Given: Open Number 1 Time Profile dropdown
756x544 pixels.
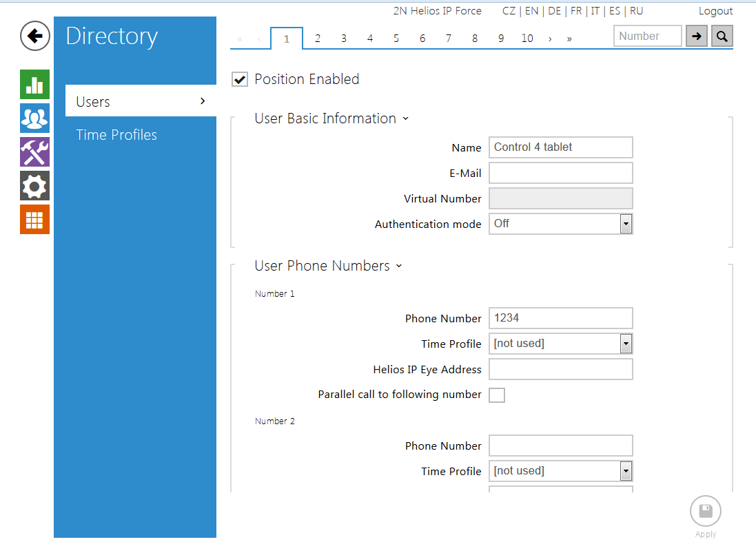Looking at the screenshot, I should pyautogui.click(x=625, y=344).
